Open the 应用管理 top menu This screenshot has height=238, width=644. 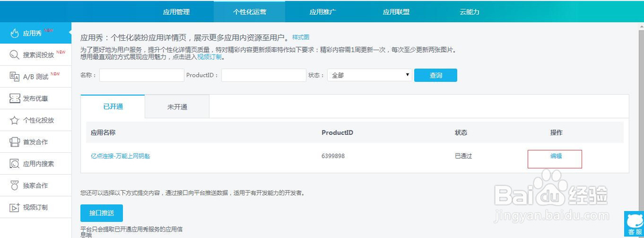click(176, 12)
